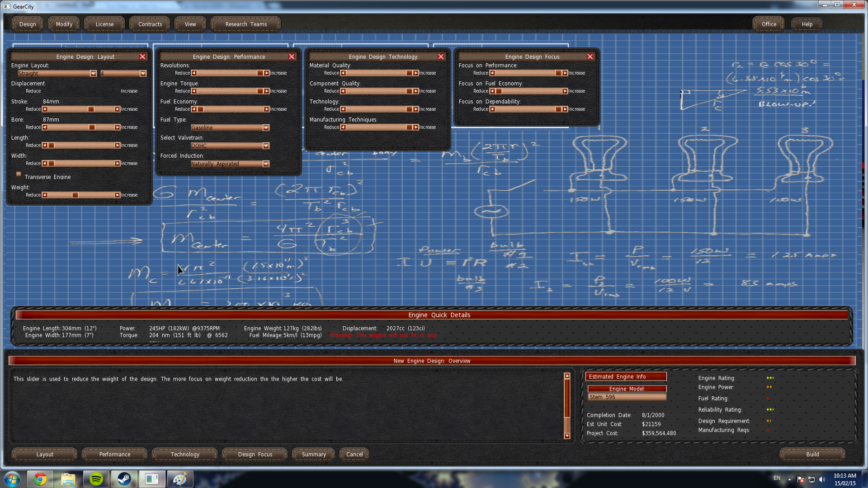
Task: Click Material Quality increase arrow icon
Action: 415,73
